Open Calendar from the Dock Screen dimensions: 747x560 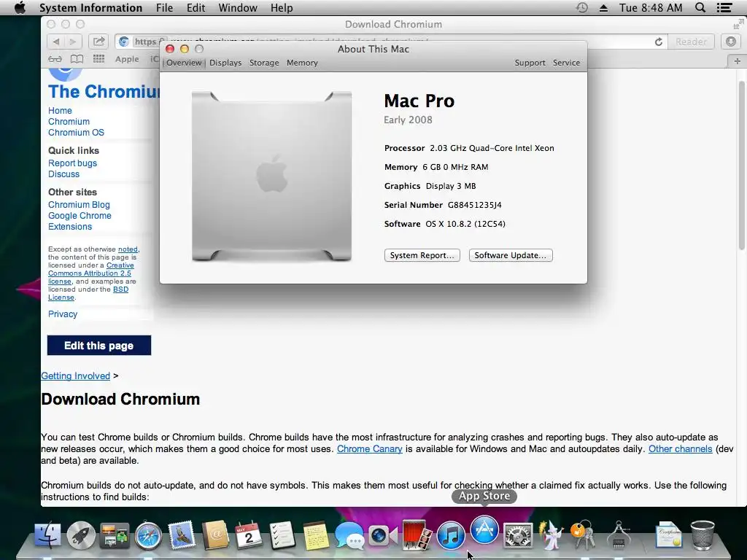[249, 535]
